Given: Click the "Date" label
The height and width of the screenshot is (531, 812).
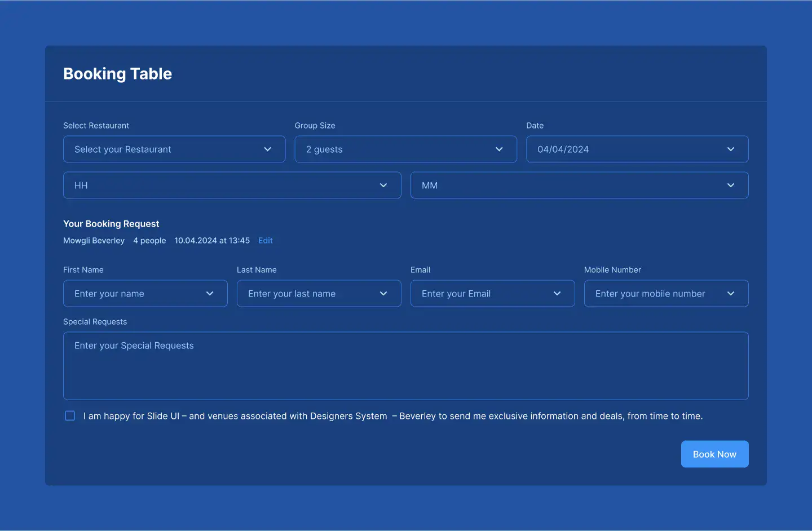Looking at the screenshot, I should pos(535,126).
